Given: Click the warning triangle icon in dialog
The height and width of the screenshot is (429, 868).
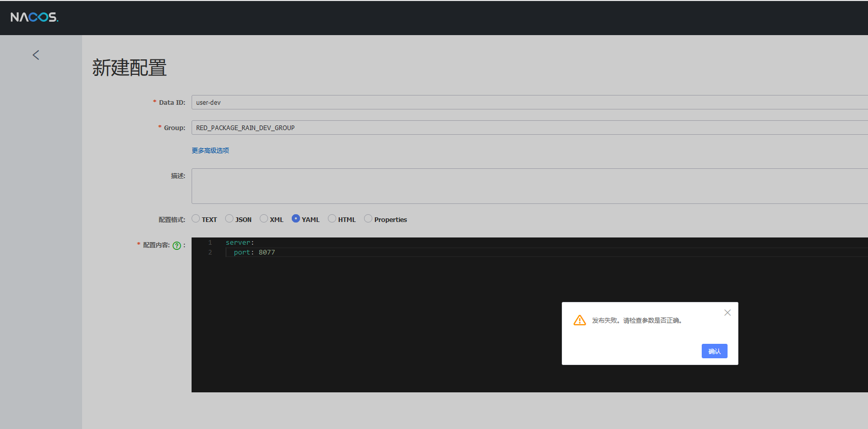Looking at the screenshot, I should 580,320.
